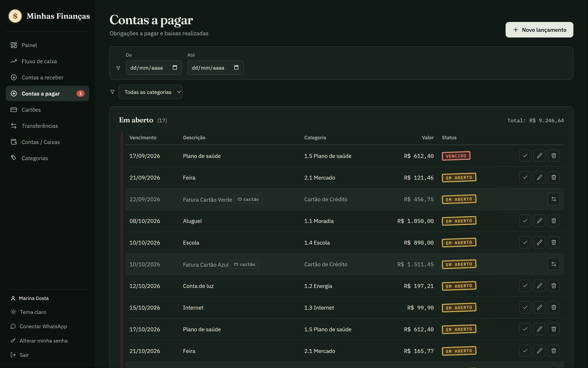Click Conectar WhatsApp link
Viewport: 588px width, 368px height.
click(x=39, y=326)
